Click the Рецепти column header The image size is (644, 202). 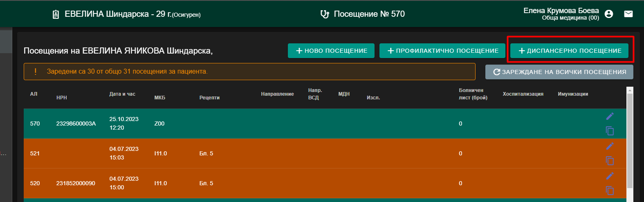click(x=209, y=98)
